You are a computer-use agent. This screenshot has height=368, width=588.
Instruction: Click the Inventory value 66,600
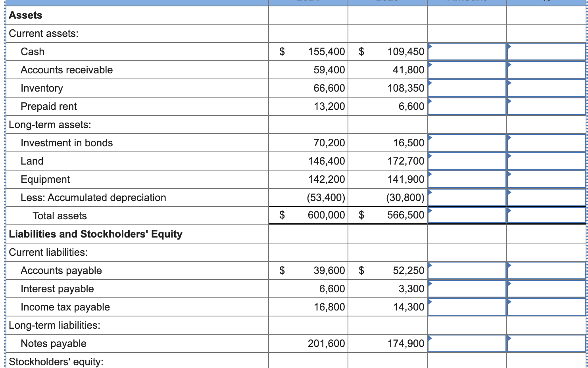pyautogui.click(x=329, y=88)
